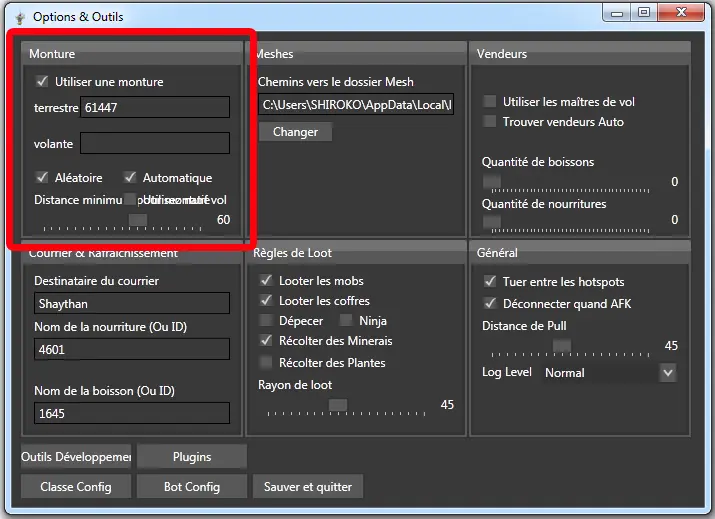Uncheck 'Utiliser une monture' checkbox
This screenshot has height=519, width=715.
(42, 82)
